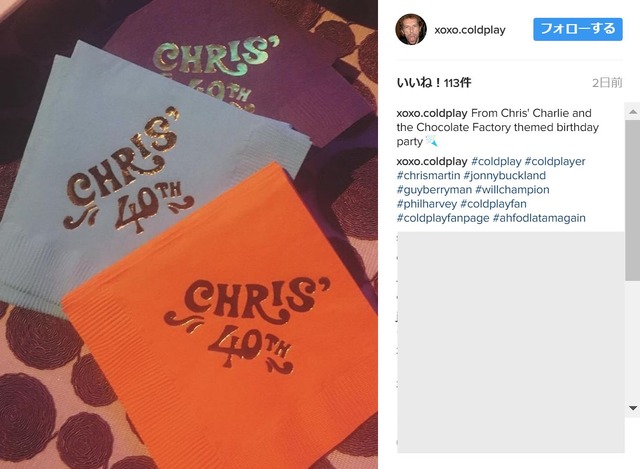The height and width of the screenshot is (469, 640).
Task: Click the blue フォローする follow button
Action: click(578, 29)
